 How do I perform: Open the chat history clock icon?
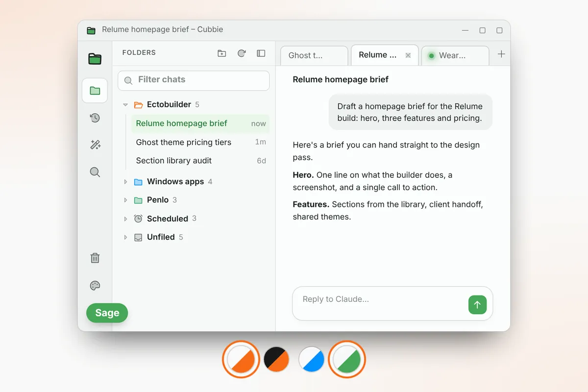coord(95,118)
